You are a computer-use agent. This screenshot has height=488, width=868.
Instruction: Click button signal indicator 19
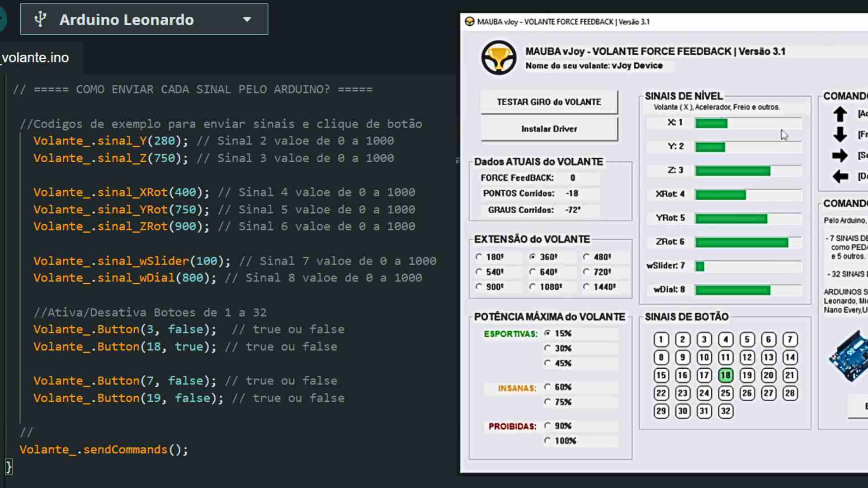click(x=747, y=375)
